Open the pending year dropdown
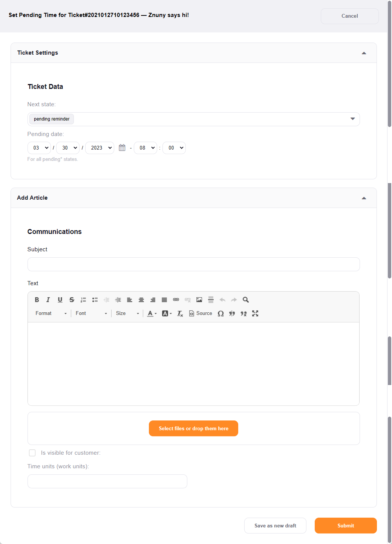 tap(100, 148)
